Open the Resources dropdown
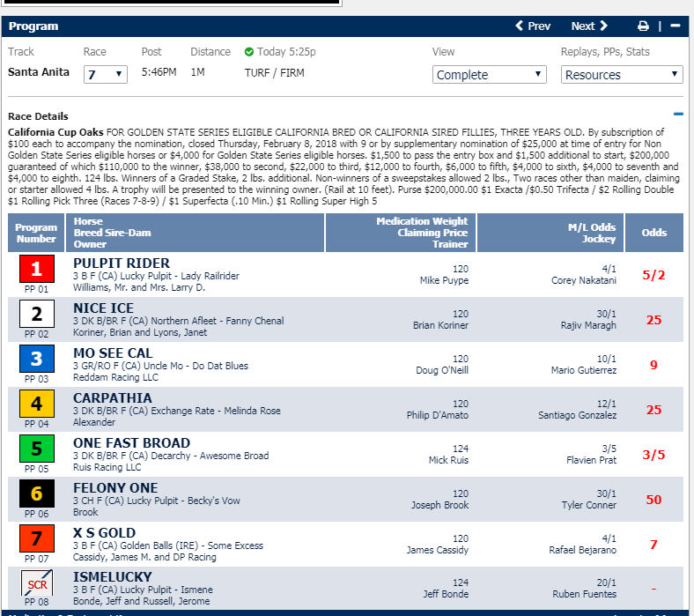 coord(621,75)
